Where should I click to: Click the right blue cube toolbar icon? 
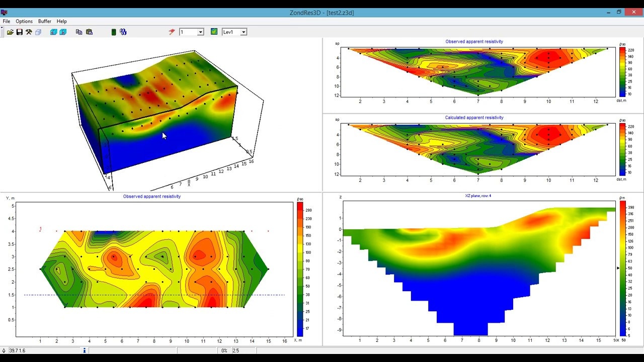pyautogui.click(x=63, y=32)
